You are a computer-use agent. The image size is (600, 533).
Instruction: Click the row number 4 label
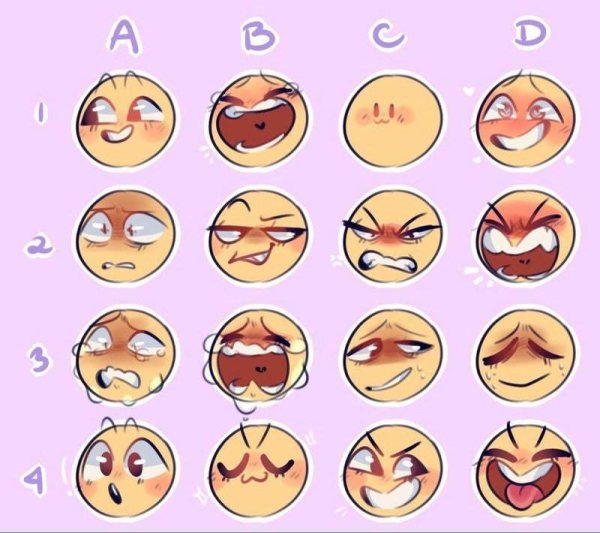coord(35,478)
